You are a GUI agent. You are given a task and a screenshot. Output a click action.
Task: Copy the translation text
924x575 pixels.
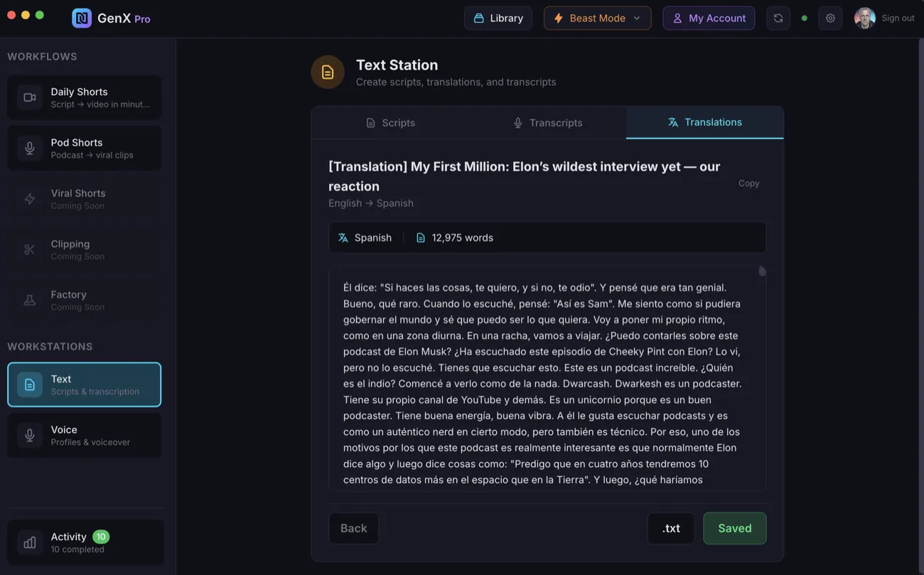click(x=748, y=183)
